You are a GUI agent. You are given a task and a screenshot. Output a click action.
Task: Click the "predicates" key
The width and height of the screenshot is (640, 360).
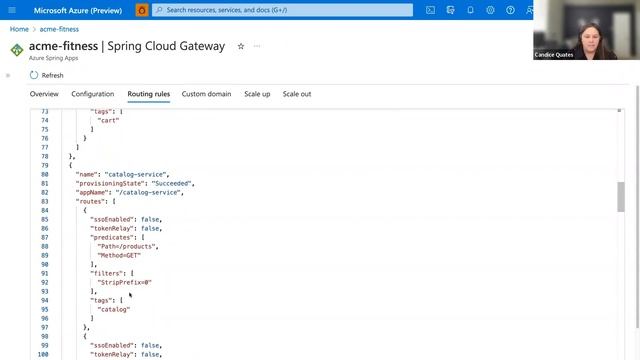pyautogui.click(x=112, y=237)
